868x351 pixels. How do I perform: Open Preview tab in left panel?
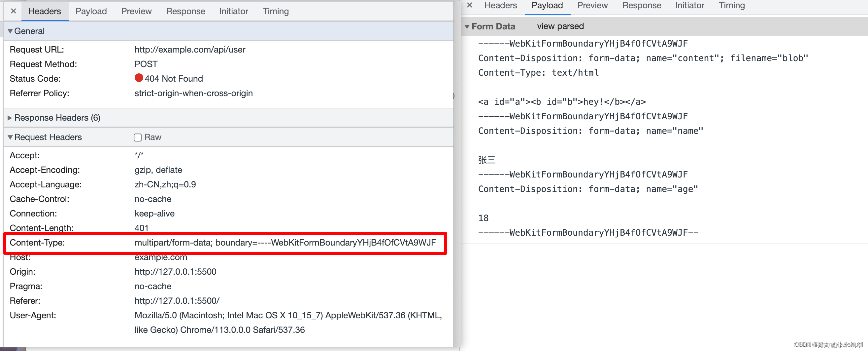click(x=136, y=11)
